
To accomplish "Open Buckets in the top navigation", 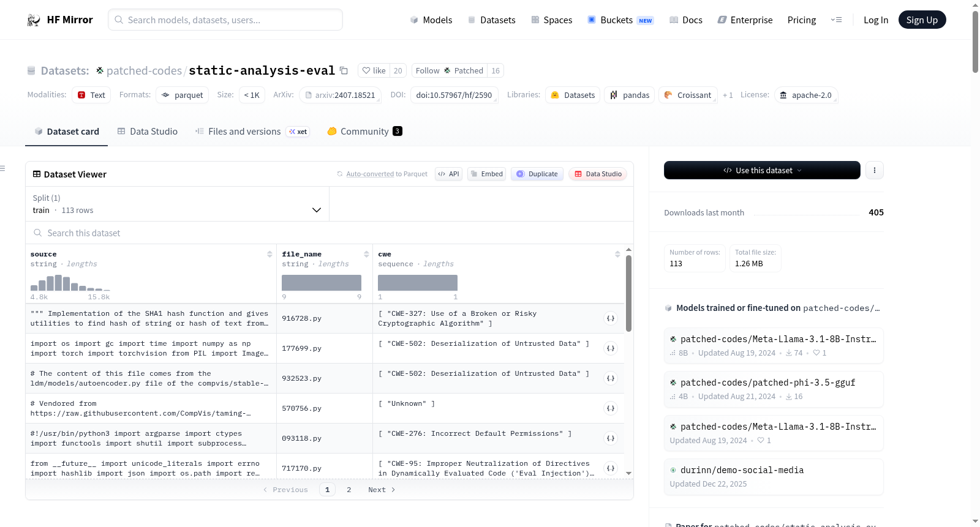I will tap(620, 20).
